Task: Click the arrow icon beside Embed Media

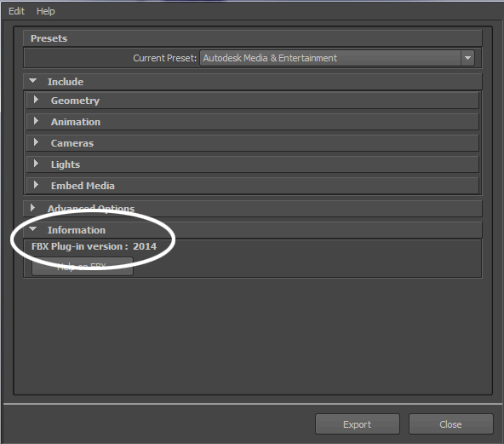Action: (x=36, y=185)
